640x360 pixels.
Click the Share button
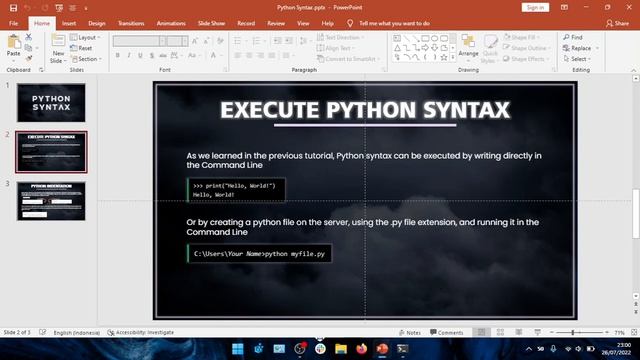pyautogui.click(x=617, y=23)
